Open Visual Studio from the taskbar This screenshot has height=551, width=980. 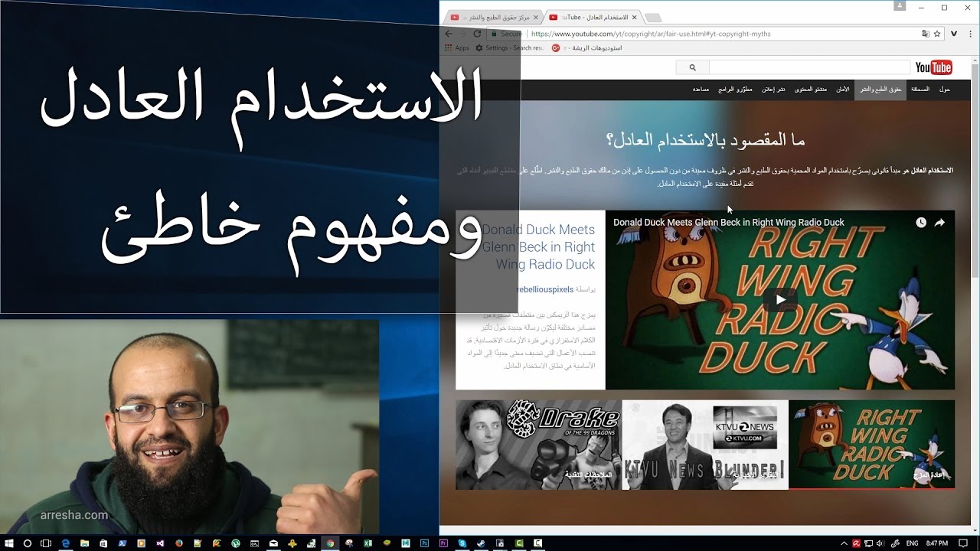coord(160,543)
